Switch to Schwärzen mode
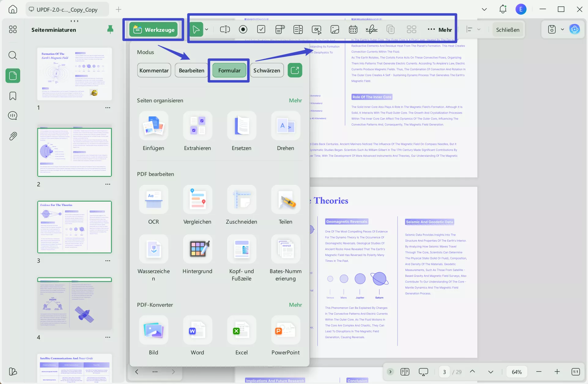This screenshot has width=588, height=384. (267, 70)
